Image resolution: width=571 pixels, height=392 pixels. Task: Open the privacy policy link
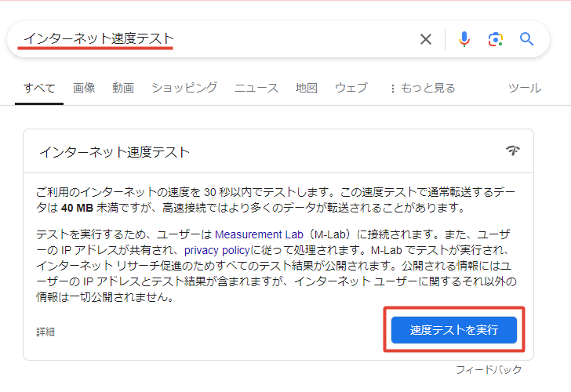tap(216, 250)
